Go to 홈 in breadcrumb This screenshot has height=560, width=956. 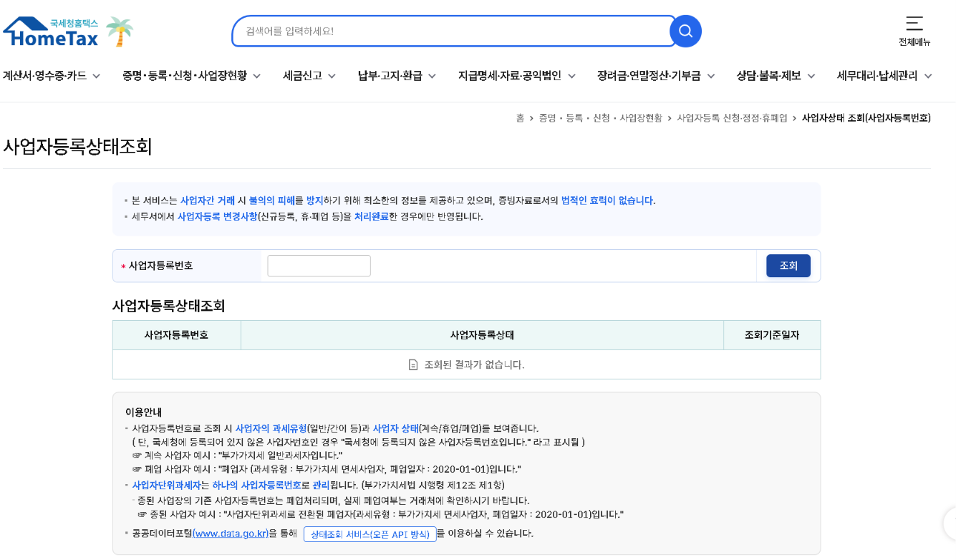[520, 118]
